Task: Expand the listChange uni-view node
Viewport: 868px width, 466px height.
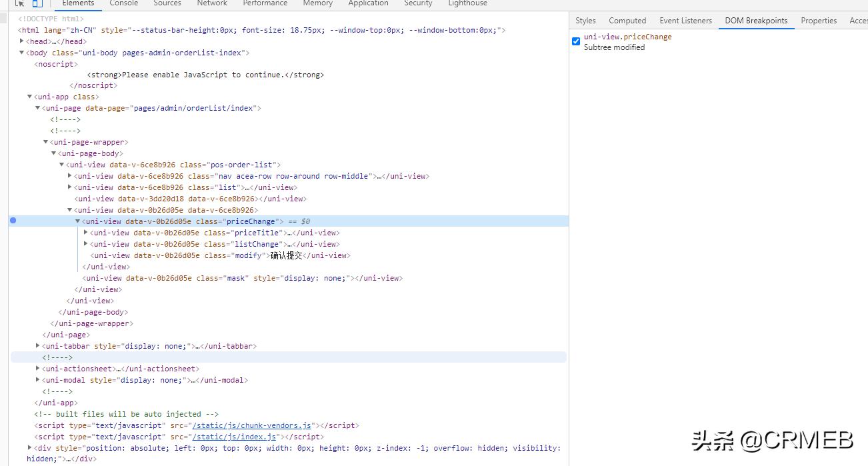Action: [x=86, y=244]
